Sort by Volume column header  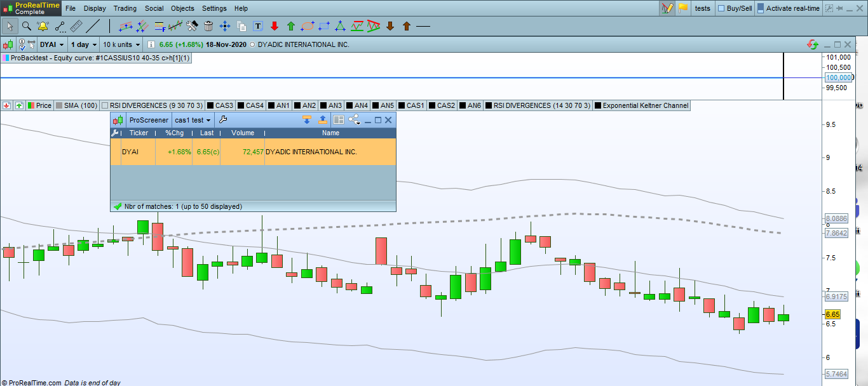(x=243, y=133)
